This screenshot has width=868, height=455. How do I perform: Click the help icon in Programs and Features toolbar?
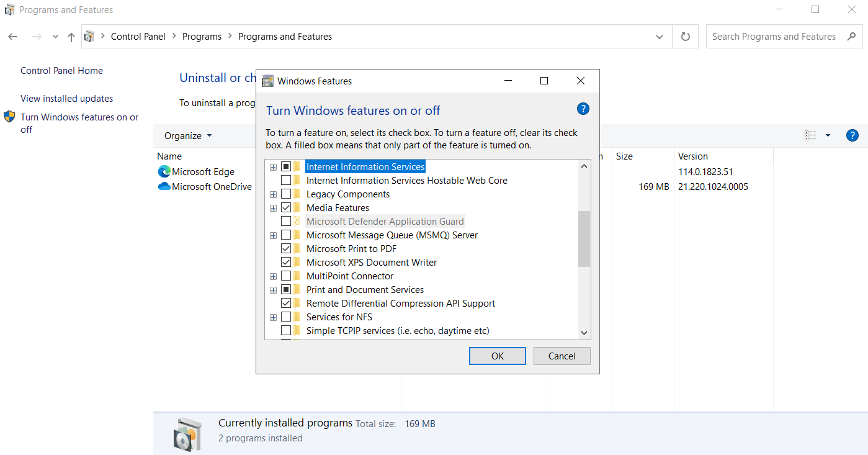tap(852, 135)
